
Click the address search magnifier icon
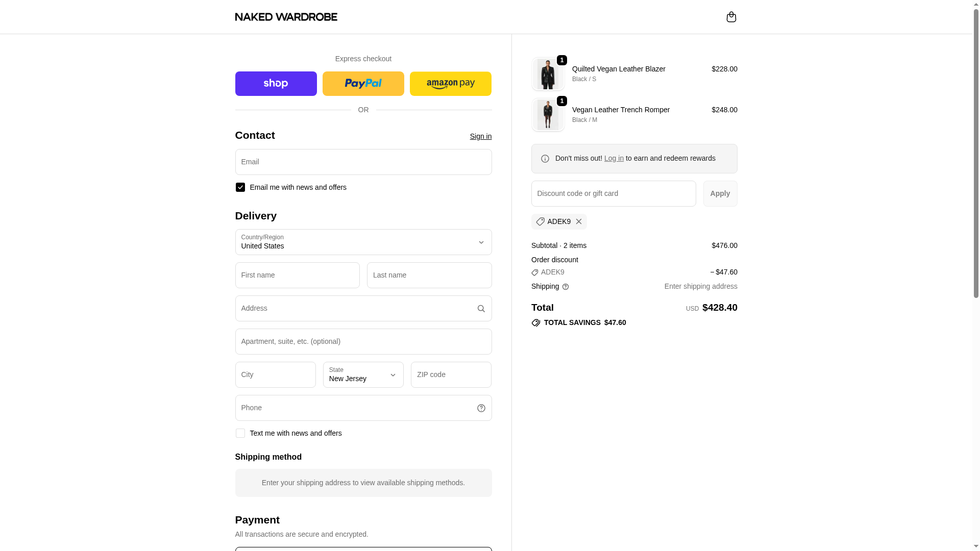pyautogui.click(x=481, y=309)
